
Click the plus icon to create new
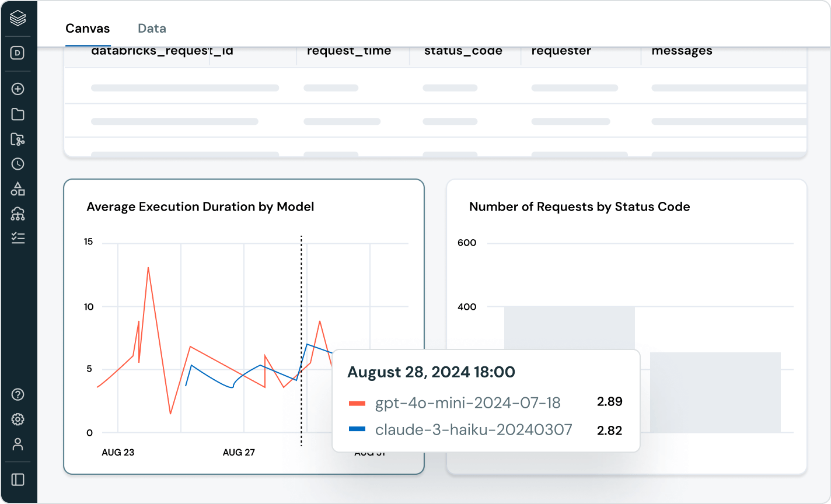[x=18, y=89]
